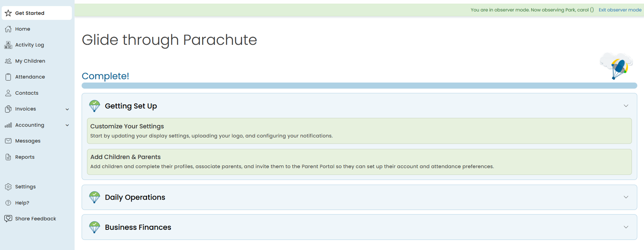Click the Reports file icon
Viewport: 644px width, 250px height.
tap(8, 157)
